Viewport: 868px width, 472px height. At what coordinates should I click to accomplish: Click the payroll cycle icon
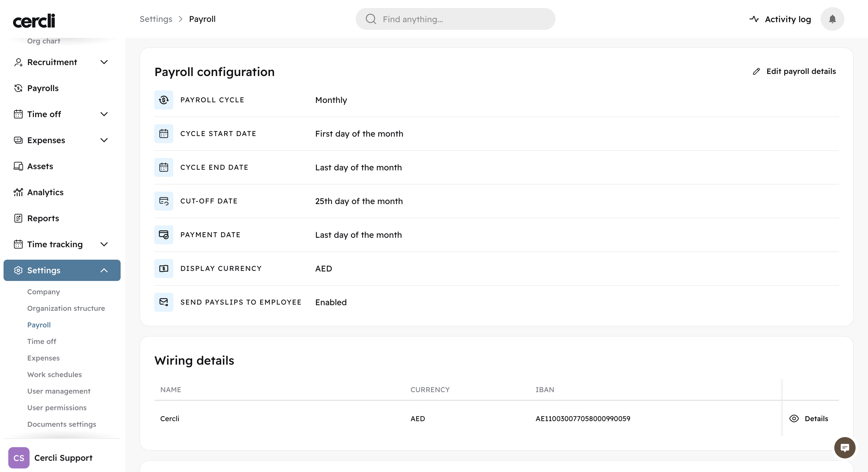pos(164,100)
